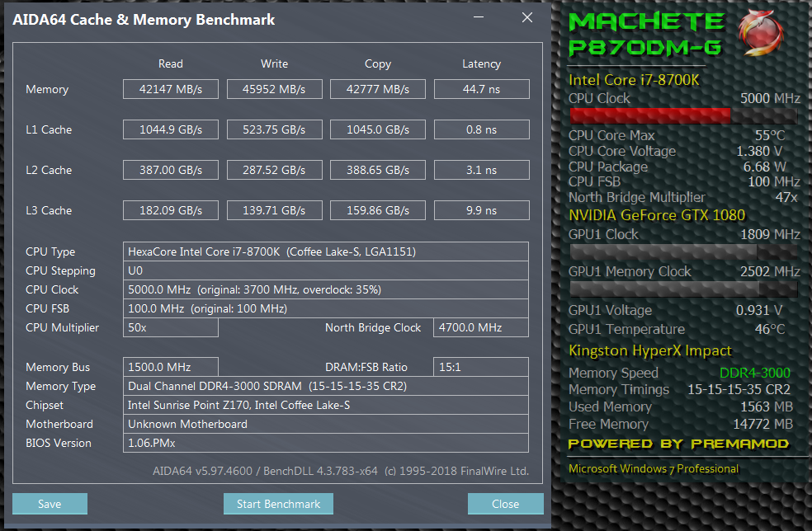Click GPU1 Voltage value 0.931 V
Image resolution: width=812 pixels, height=531 pixels.
pyautogui.click(x=759, y=310)
